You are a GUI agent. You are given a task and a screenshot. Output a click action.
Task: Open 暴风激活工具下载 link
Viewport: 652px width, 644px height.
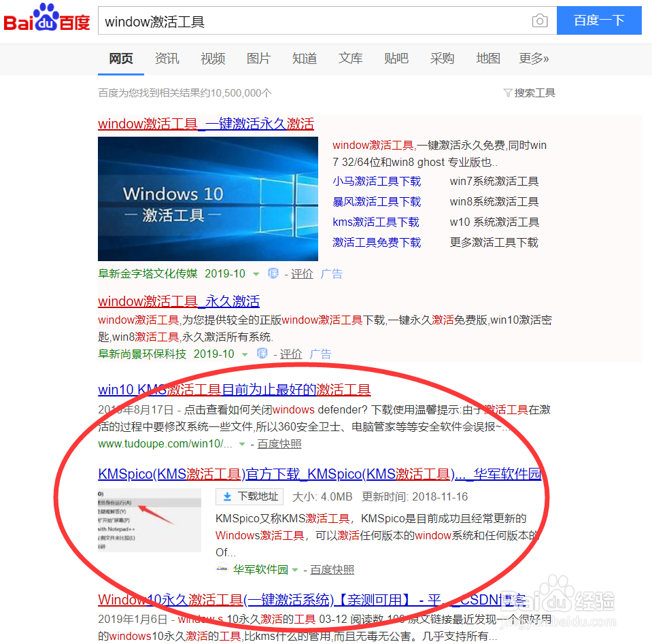pos(377,202)
